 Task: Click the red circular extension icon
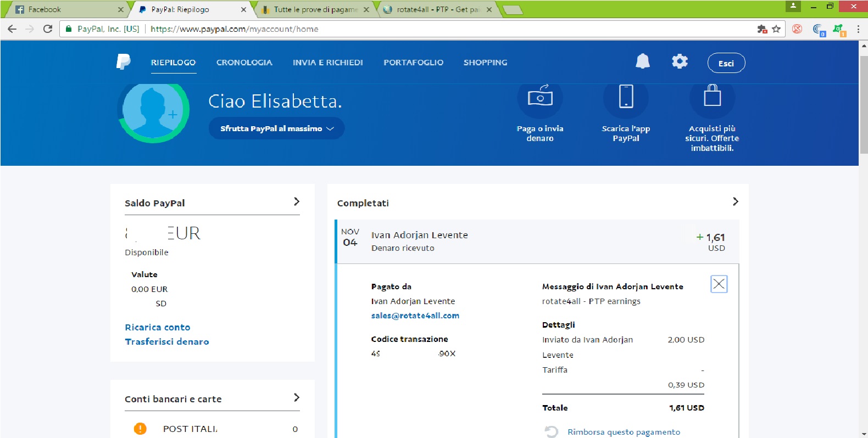tap(797, 29)
